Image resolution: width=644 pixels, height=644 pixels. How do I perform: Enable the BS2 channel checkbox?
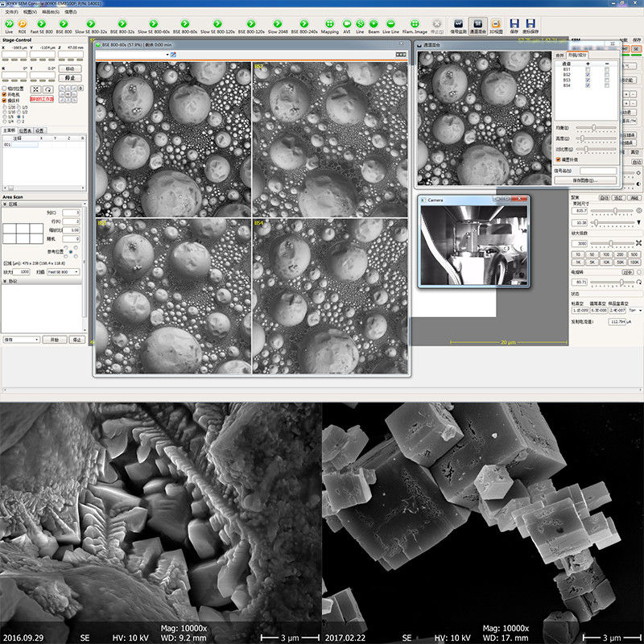(x=587, y=75)
